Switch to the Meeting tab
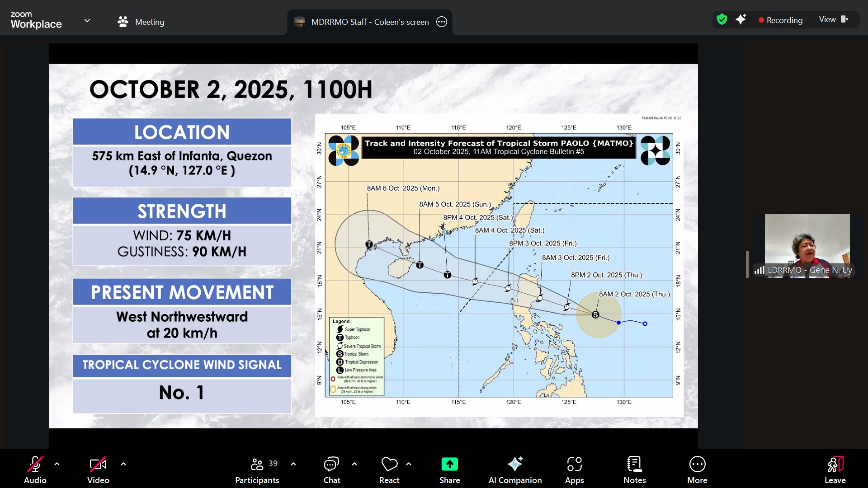Screen dimensions: 868x488 pos(141,22)
